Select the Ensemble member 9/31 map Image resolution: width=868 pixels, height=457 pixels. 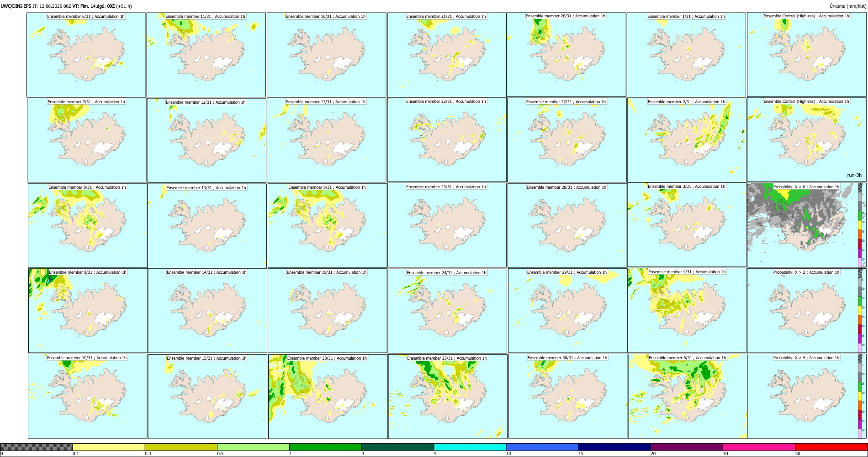88,310
